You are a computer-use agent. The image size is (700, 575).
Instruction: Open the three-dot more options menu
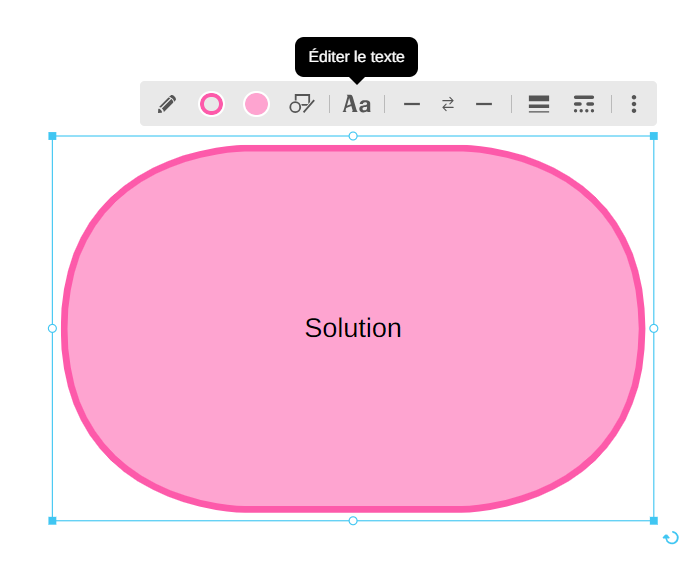coord(633,104)
